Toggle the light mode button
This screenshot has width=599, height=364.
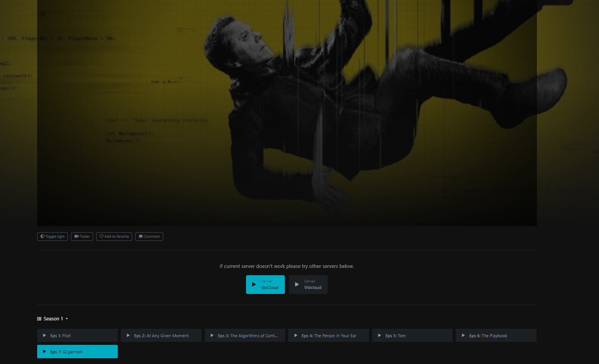(x=53, y=237)
